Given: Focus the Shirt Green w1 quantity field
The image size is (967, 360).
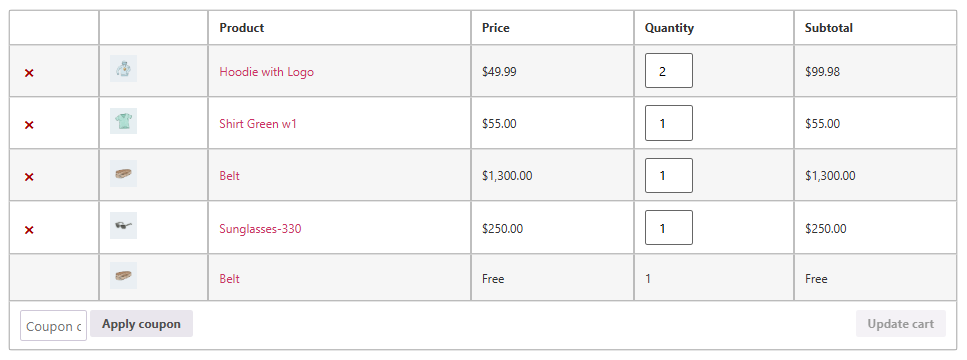Looking at the screenshot, I should (x=669, y=123).
